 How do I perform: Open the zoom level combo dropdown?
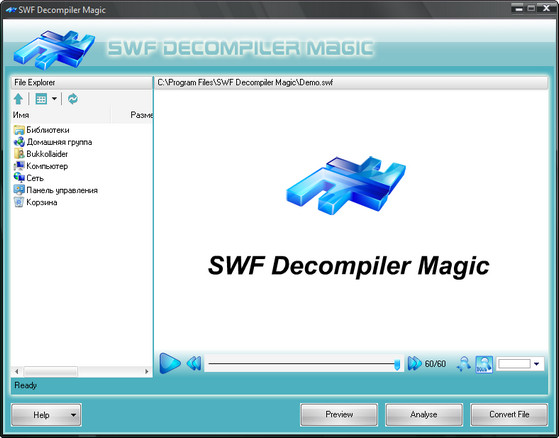(537, 364)
